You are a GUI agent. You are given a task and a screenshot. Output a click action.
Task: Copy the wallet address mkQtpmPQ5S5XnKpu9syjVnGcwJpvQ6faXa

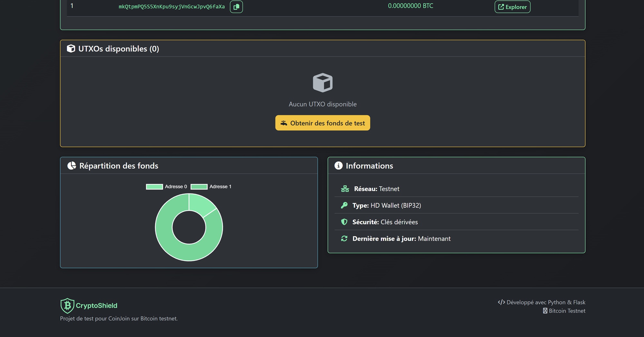click(x=236, y=6)
